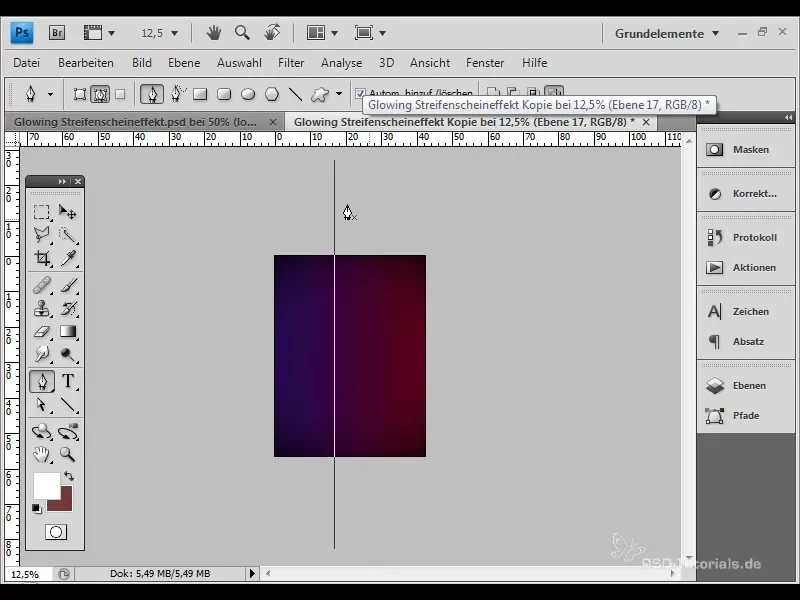Select the Eraser tool

pos(42,332)
